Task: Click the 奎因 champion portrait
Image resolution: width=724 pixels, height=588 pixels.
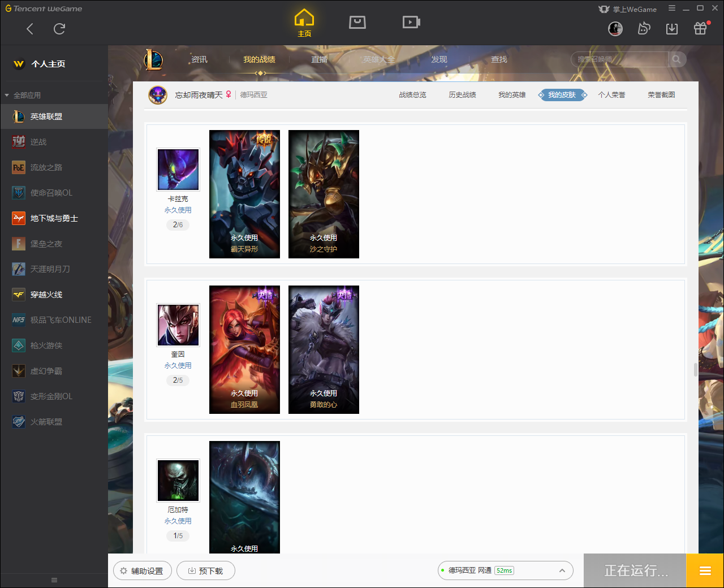Action: (178, 325)
